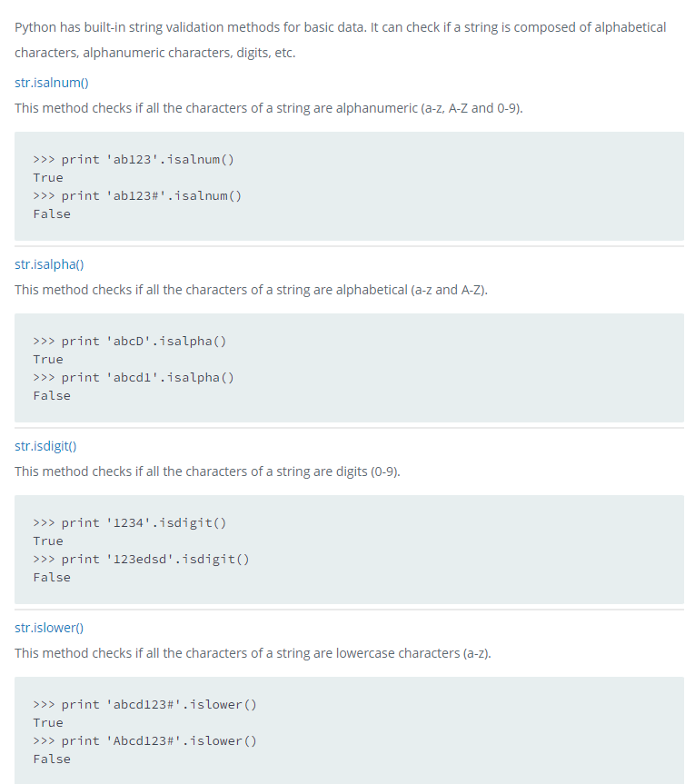Image resolution: width=695 pixels, height=784 pixels.
Task: Open the str.isalpha() link
Action: tap(49, 264)
